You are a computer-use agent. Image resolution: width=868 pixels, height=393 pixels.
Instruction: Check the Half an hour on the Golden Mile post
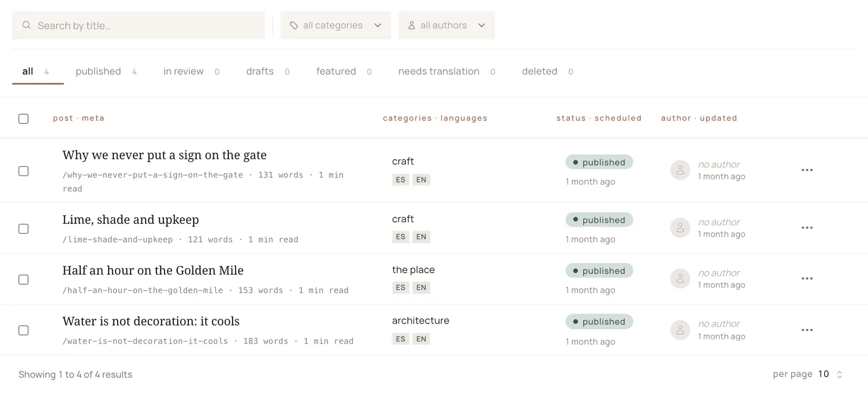point(23,280)
